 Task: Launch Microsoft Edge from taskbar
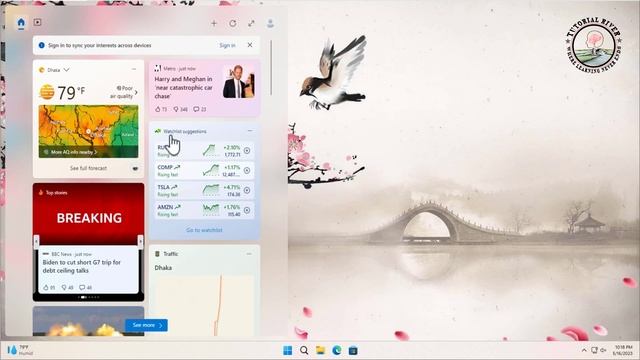tap(337, 350)
